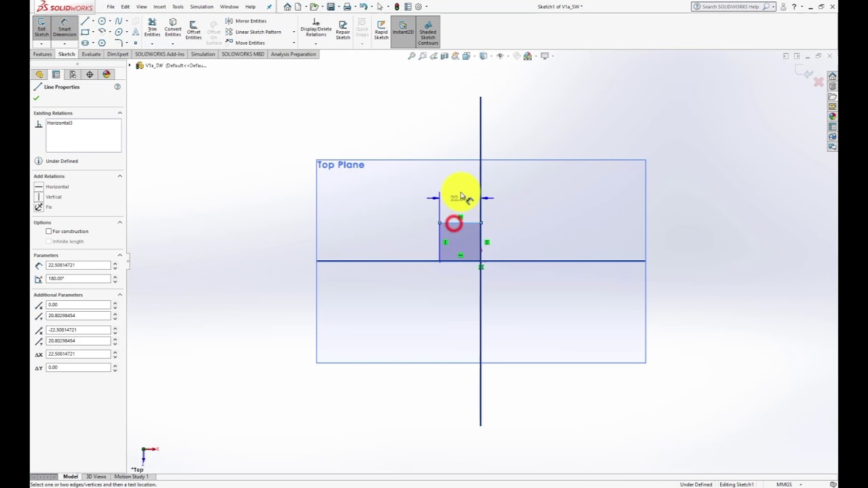Click the Search SOLIDWORKS Help box
The width and height of the screenshot is (868, 488).
click(734, 7)
